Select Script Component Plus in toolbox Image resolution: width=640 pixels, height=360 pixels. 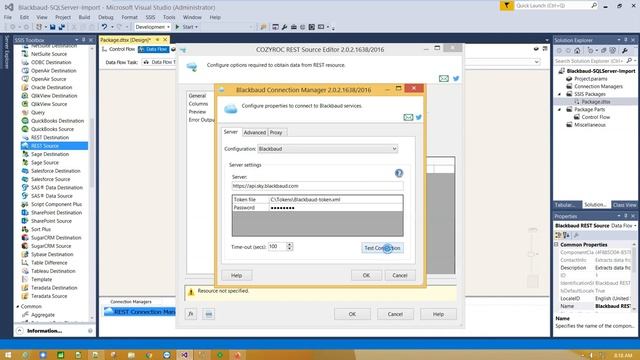(x=56, y=204)
